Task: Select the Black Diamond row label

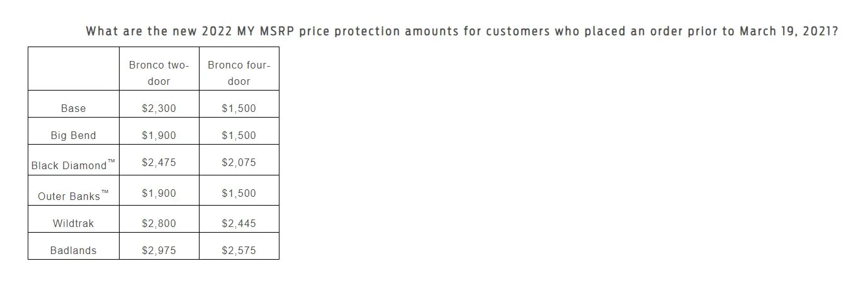Action: pos(74,165)
